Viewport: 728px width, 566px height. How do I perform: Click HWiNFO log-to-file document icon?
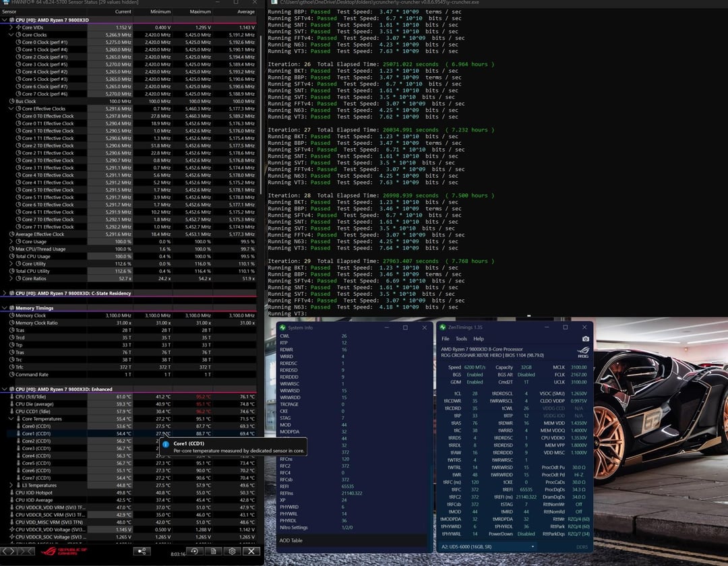click(213, 551)
